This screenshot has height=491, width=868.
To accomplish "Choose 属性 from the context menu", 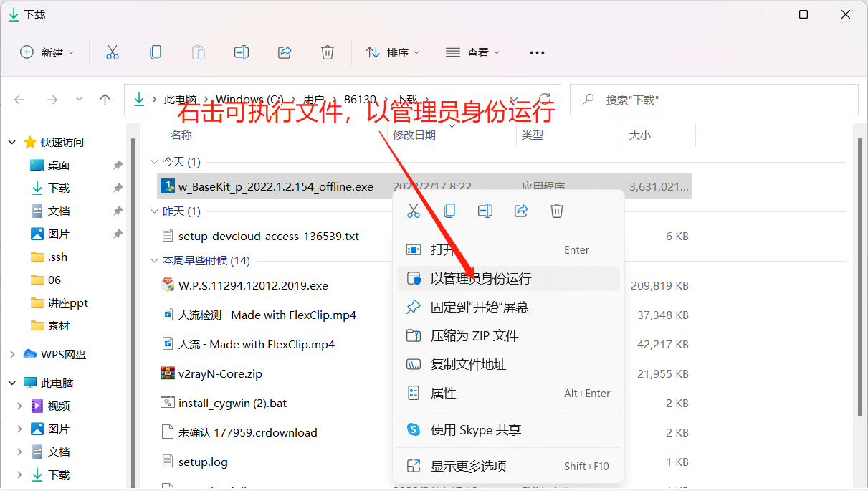I will (x=508, y=393).
